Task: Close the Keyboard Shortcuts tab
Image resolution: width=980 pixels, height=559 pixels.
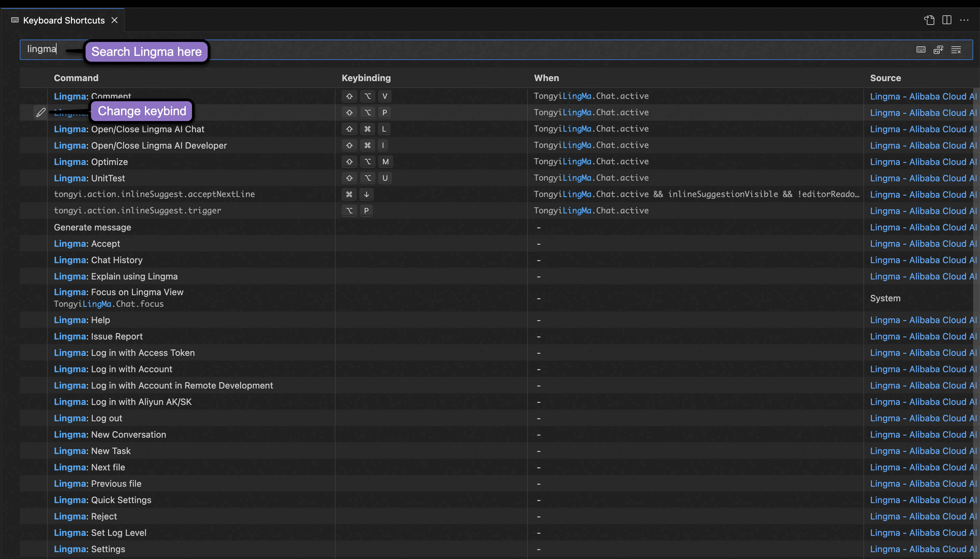Action: point(115,20)
